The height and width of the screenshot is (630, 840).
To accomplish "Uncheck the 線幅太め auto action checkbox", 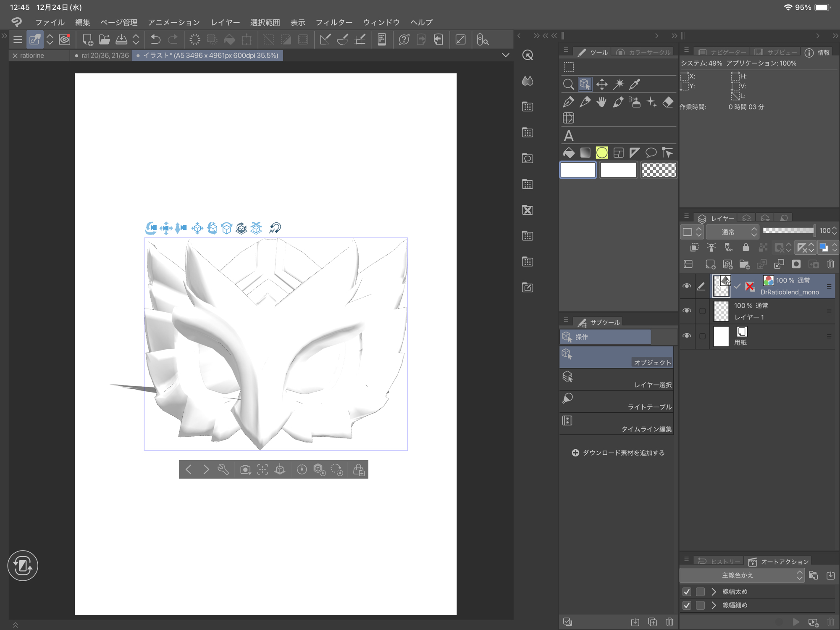I will (687, 592).
